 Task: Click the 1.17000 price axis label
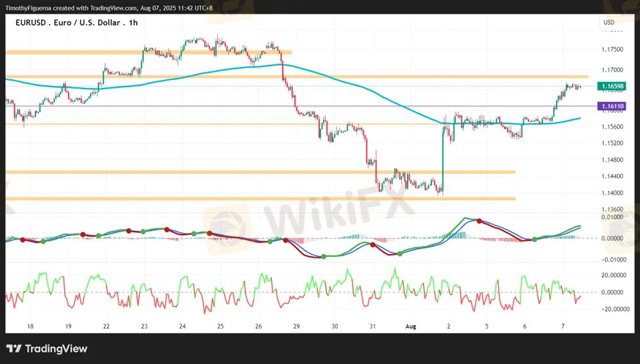point(612,70)
